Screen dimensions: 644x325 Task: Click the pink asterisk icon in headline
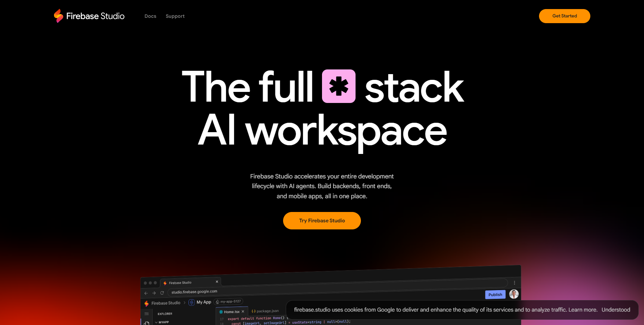[339, 86]
